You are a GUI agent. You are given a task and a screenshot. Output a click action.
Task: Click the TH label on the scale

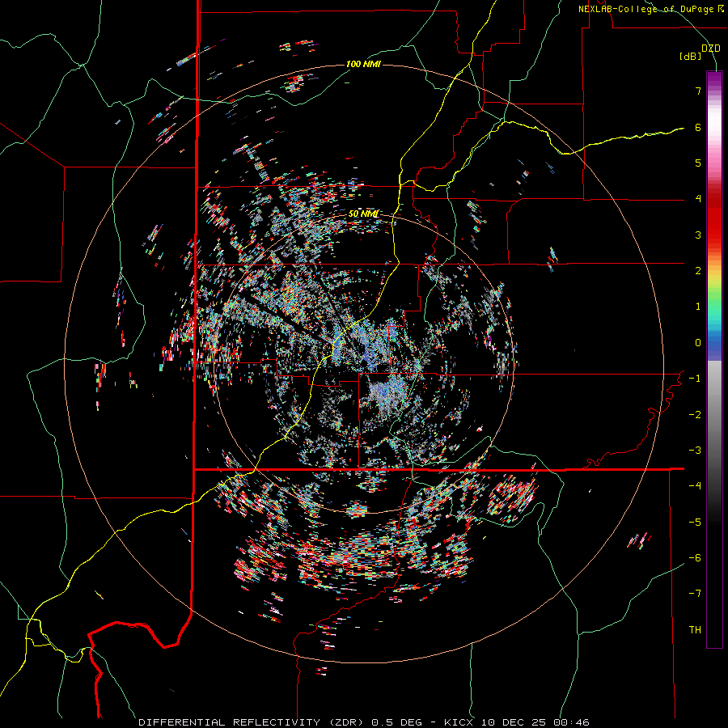point(695,630)
